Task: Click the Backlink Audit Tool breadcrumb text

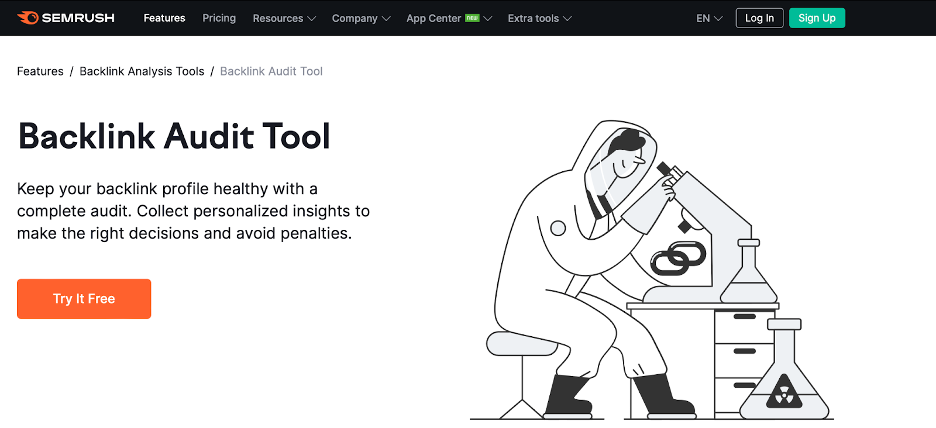Action: [272, 71]
